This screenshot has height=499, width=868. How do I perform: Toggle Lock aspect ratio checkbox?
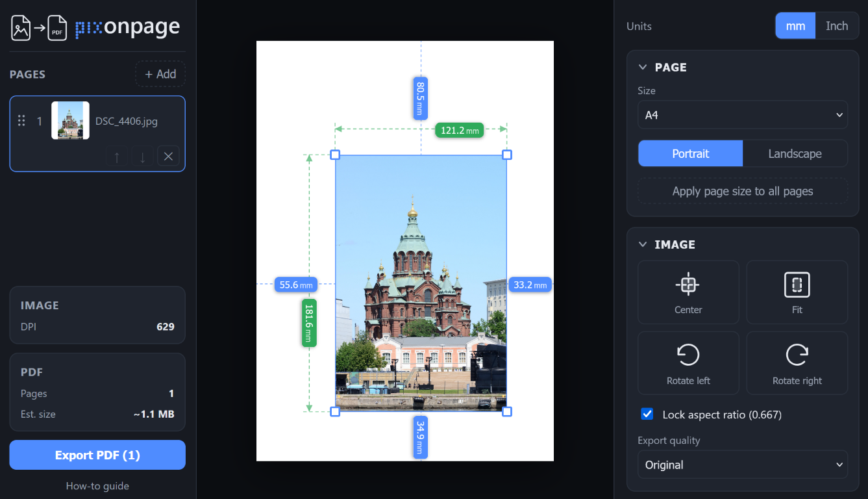click(647, 414)
